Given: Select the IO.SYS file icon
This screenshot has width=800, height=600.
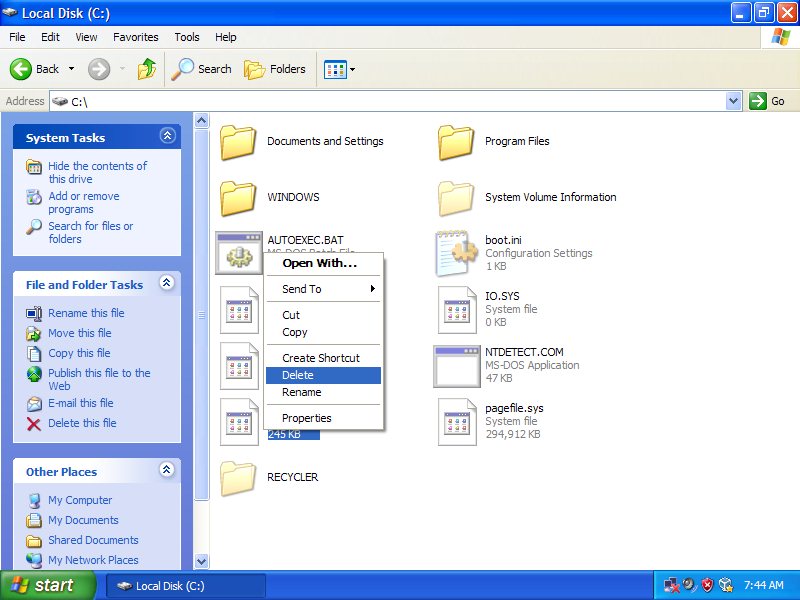Looking at the screenshot, I should click(457, 309).
